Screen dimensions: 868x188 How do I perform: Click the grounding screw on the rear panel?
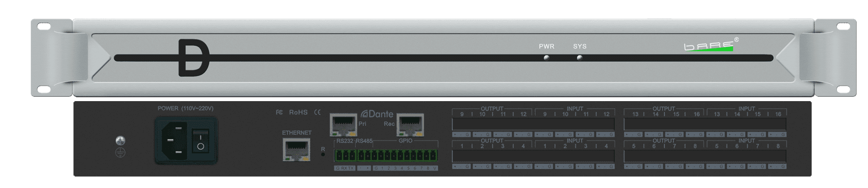pos(120,140)
